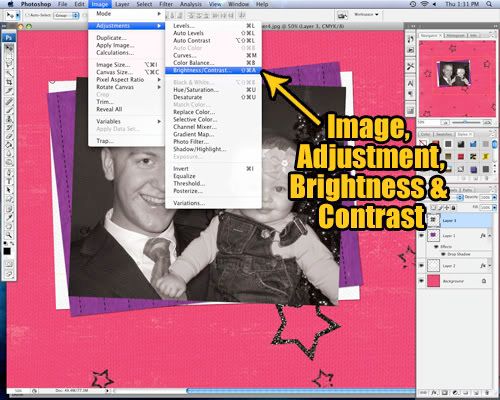Open the Character panel icon
The width and height of the screenshot is (500, 400).
[410, 83]
